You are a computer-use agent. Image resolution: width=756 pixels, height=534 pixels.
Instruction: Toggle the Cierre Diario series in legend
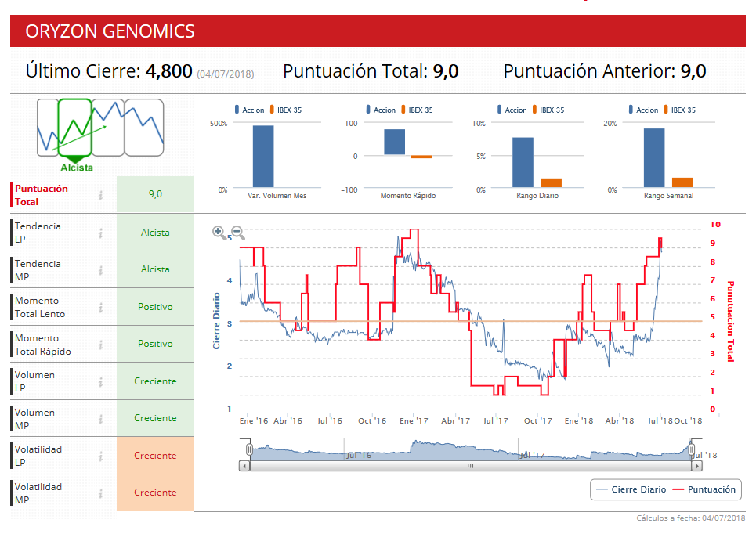pyautogui.click(x=631, y=489)
